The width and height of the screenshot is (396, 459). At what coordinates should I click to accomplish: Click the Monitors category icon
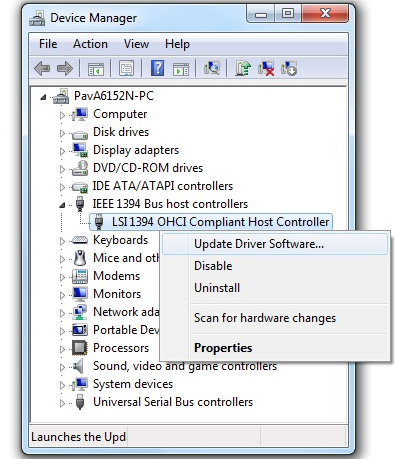pyautogui.click(x=80, y=294)
